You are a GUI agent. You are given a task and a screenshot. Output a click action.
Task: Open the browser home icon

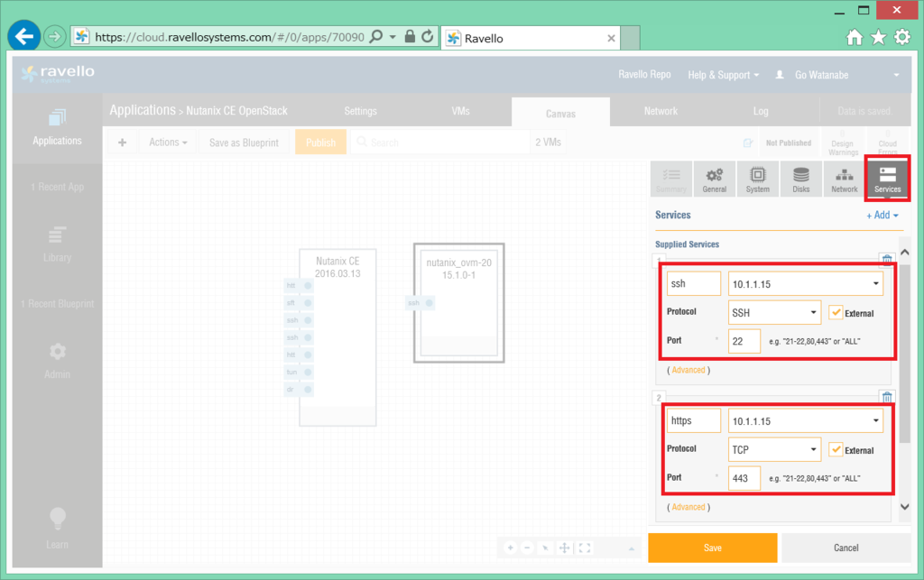point(854,38)
